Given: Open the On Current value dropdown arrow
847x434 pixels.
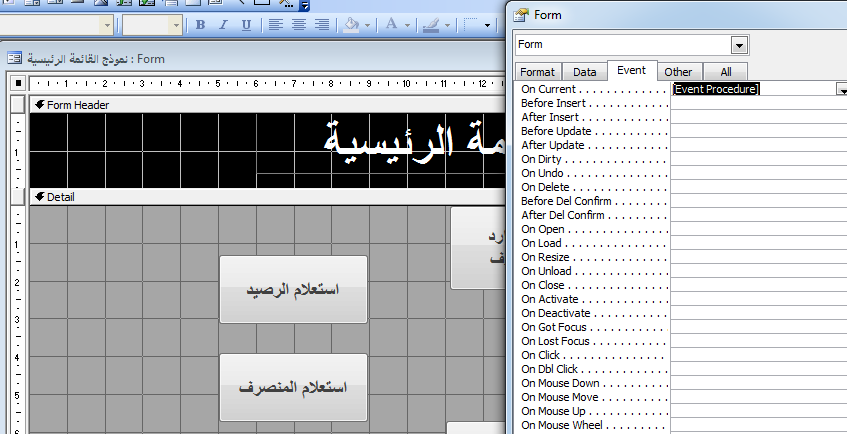Looking at the screenshot, I should (841, 90).
